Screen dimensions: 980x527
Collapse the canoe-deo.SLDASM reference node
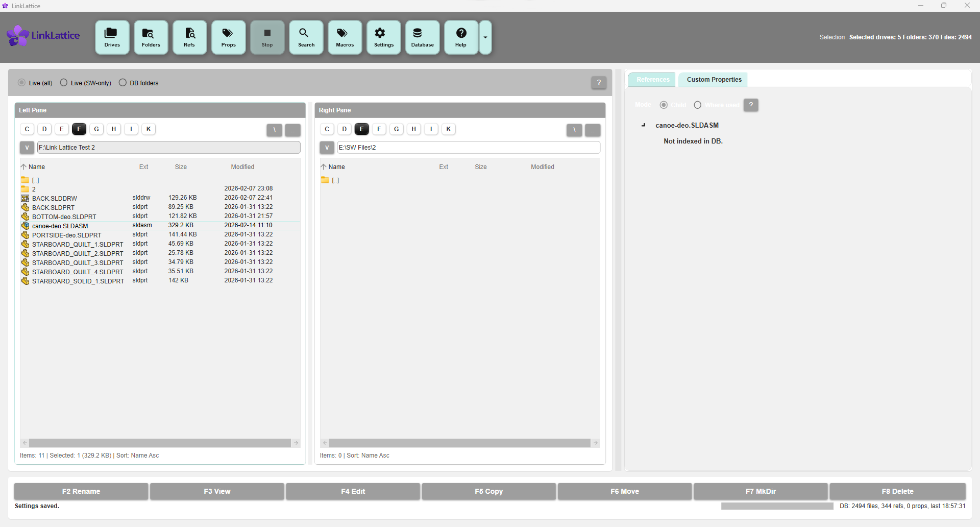[x=643, y=125]
